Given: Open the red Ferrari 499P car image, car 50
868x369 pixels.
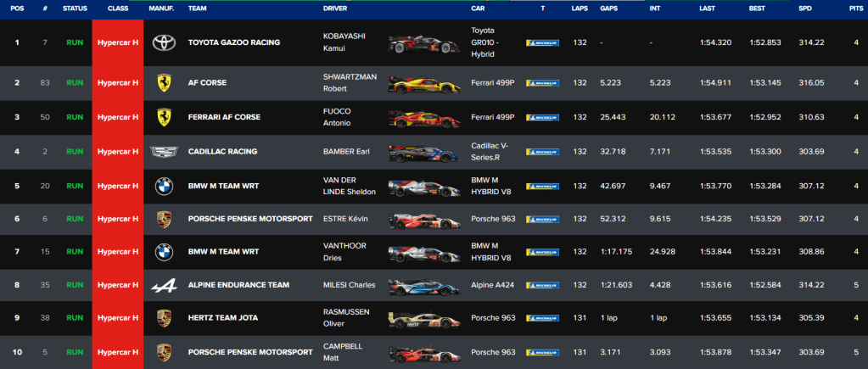Looking at the screenshot, I should click(x=424, y=119).
